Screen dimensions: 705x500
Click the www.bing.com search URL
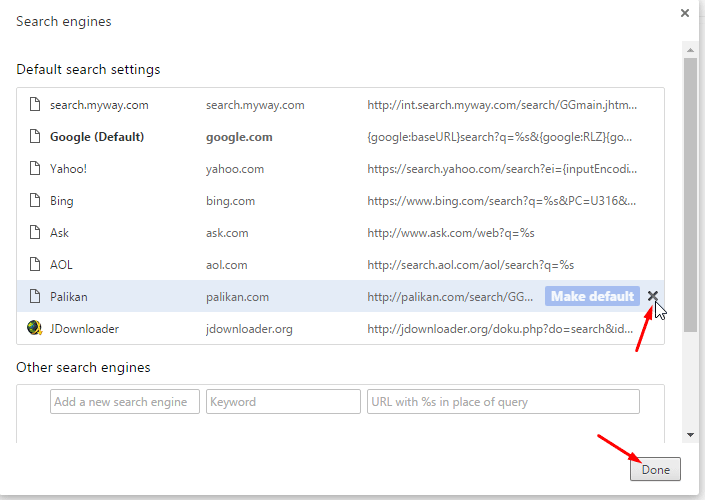click(x=501, y=201)
